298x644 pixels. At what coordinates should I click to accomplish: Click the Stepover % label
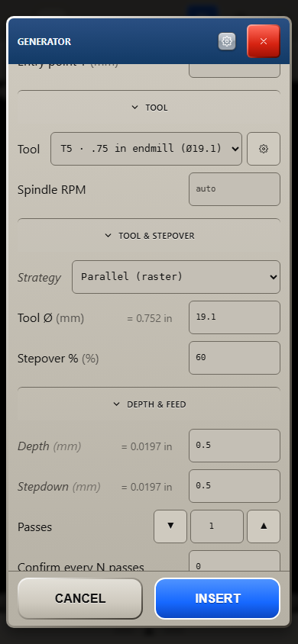47,359
